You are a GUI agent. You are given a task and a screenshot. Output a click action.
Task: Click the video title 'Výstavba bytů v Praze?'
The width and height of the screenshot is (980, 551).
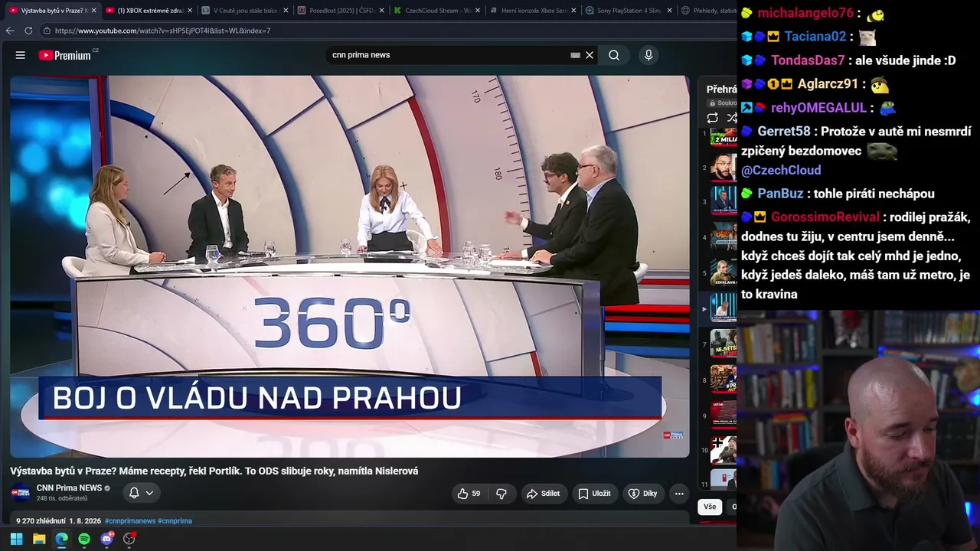pyautogui.click(x=214, y=471)
